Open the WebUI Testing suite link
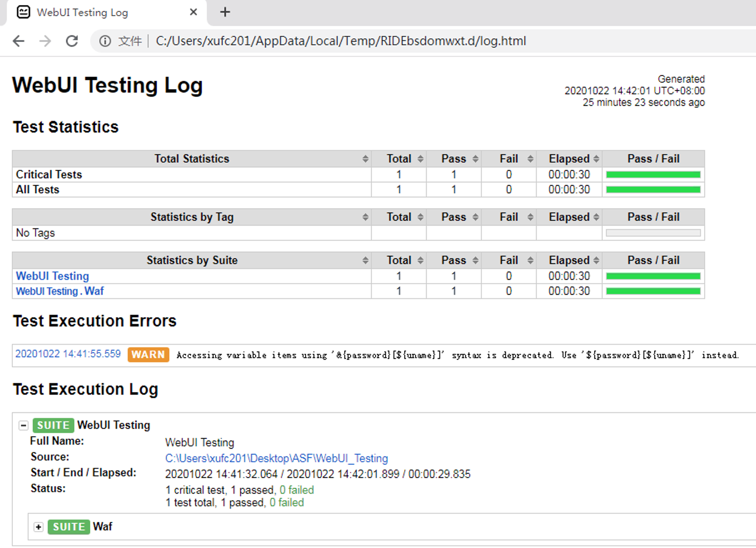756x548 pixels. click(x=53, y=276)
